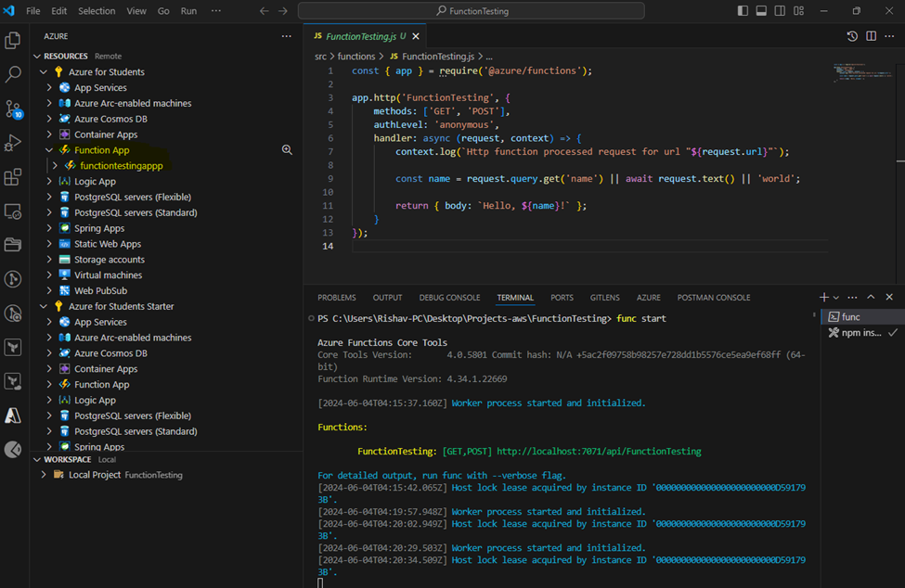The height and width of the screenshot is (588, 905).
Task: Open the localhost:7071 FunctionTesting URL link
Action: 599,452
